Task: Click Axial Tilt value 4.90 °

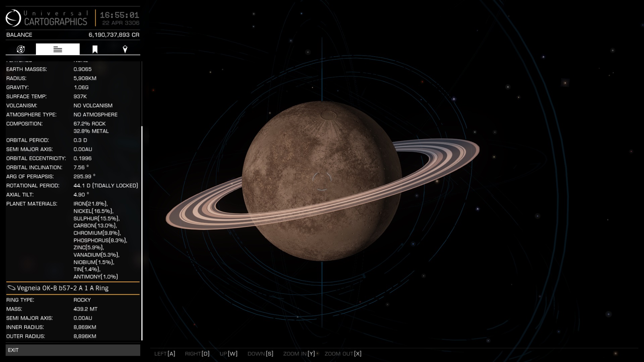Action: (81, 194)
